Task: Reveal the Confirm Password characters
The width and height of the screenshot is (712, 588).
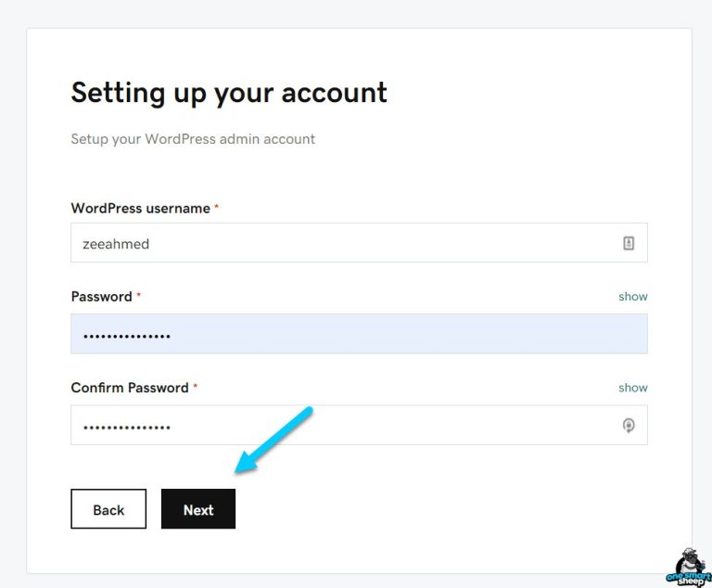Action: (633, 388)
